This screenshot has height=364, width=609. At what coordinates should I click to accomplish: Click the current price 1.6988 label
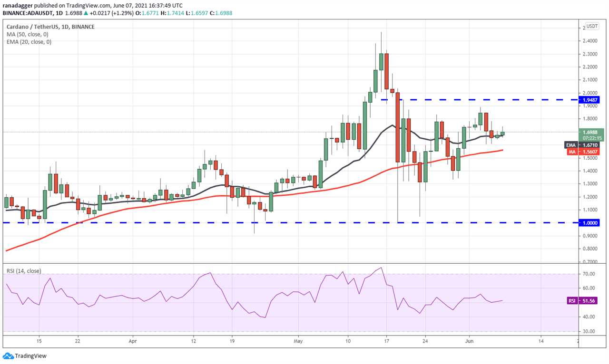pyautogui.click(x=592, y=132)
